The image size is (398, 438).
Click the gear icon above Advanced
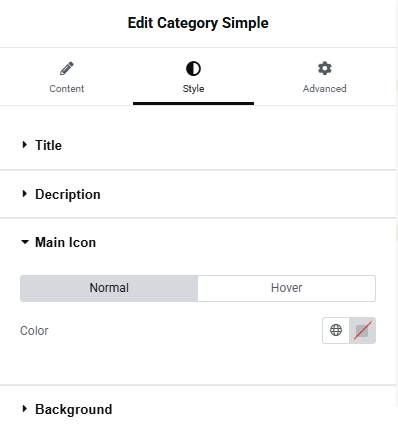coord(325,68)
